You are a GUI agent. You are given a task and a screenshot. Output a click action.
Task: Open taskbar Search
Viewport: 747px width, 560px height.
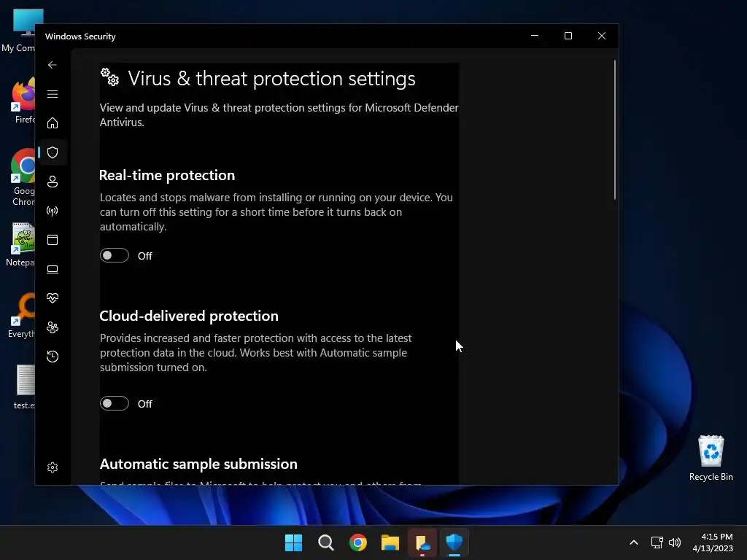coord(326,542)
